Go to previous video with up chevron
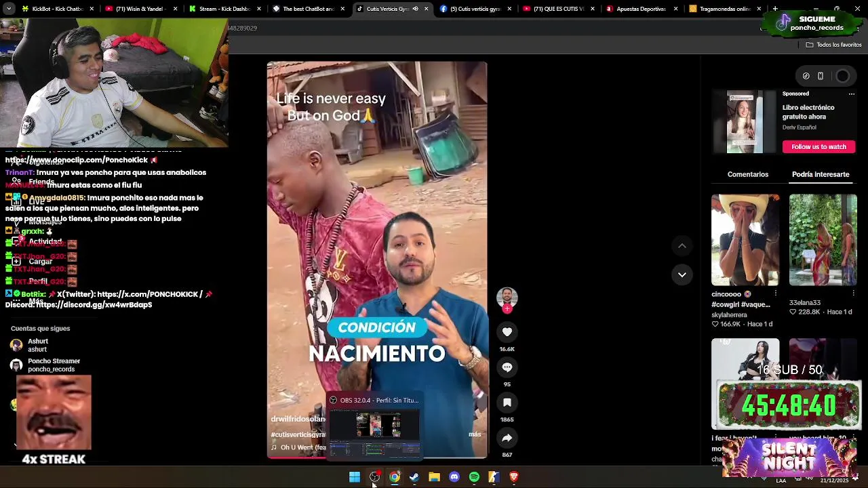Viewport: 868px width, 488px height. click(x=682, y=245)
